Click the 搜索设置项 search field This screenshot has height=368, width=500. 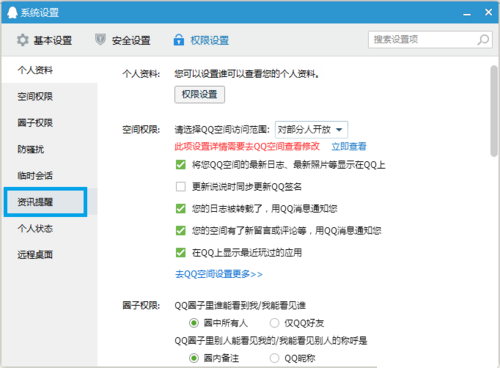[x=430, y=40]
